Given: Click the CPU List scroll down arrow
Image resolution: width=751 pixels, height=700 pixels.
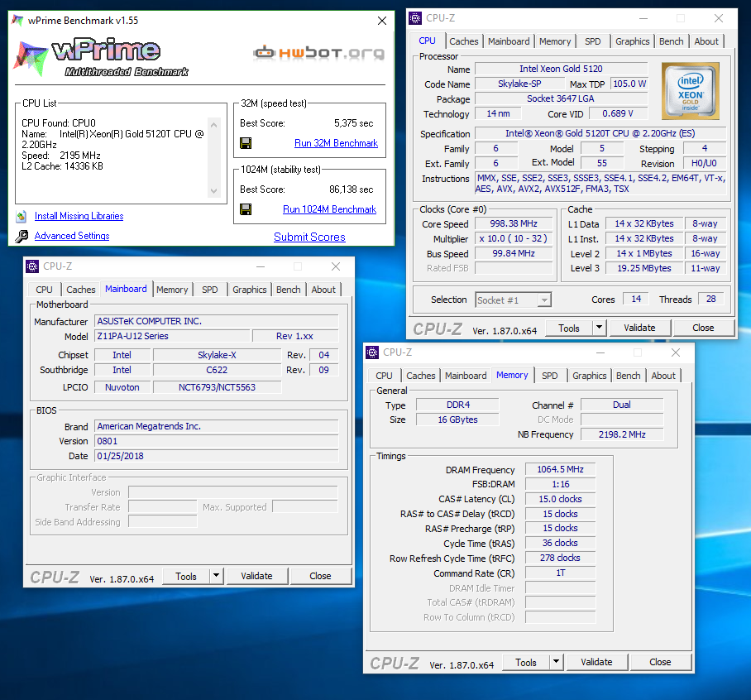Looking at the screenshot, I should [x=213, y=190].
